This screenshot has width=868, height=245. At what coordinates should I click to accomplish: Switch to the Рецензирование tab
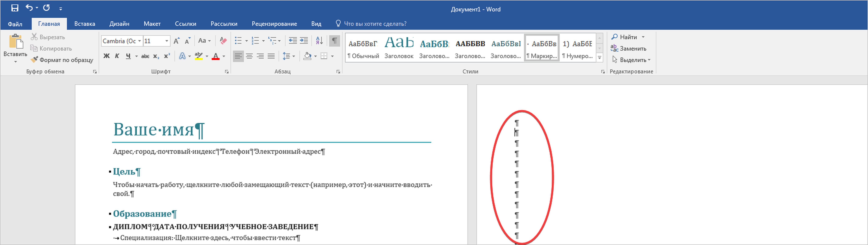click(x=274, y=24)
